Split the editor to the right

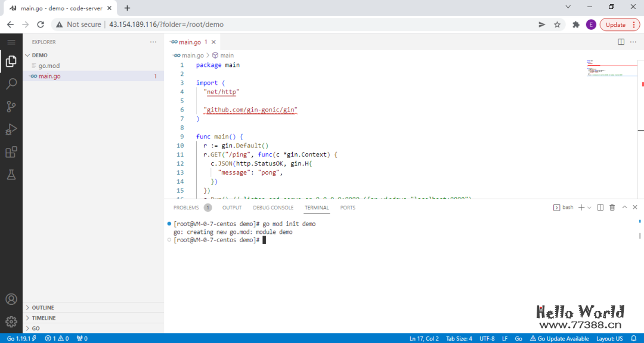[621, 42]
